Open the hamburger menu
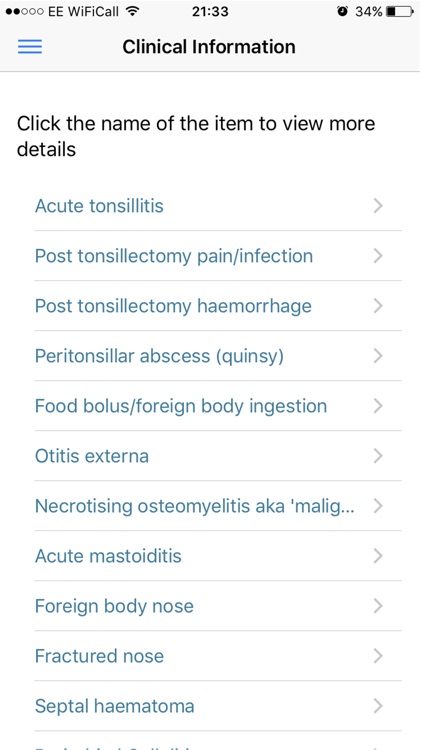Screen dimensions: 422x750 click(x=30, y=47)
